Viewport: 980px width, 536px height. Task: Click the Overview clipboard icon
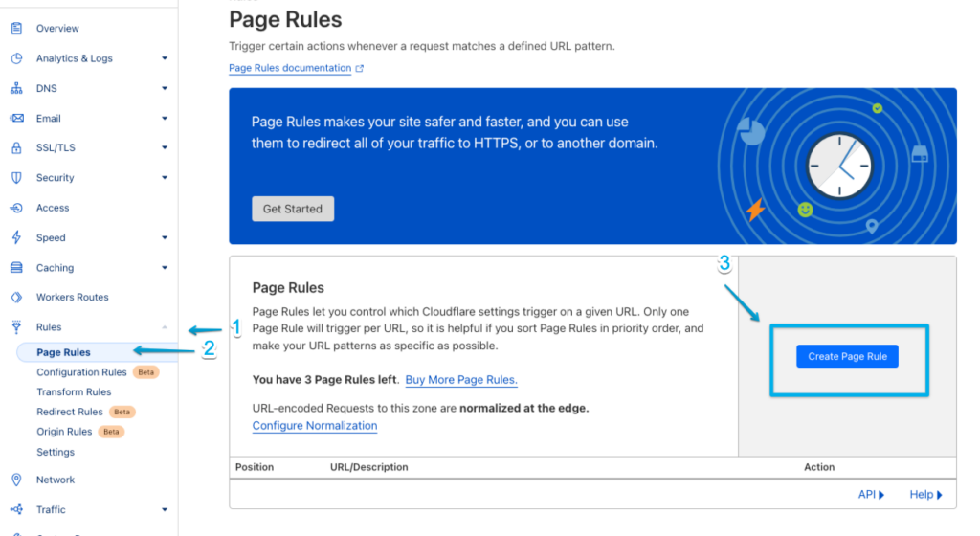click(x=16, y=29)
